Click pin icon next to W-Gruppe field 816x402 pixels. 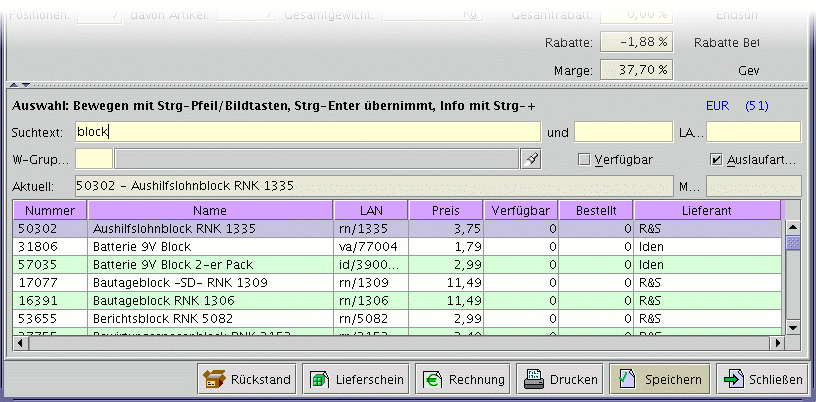(533, 159)
